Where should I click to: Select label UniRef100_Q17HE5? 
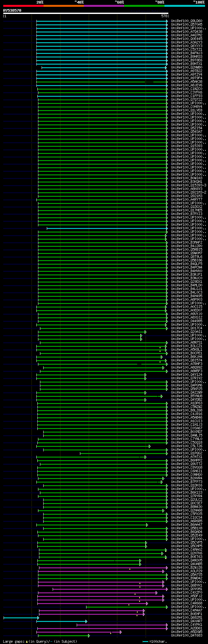coord(187,210)
